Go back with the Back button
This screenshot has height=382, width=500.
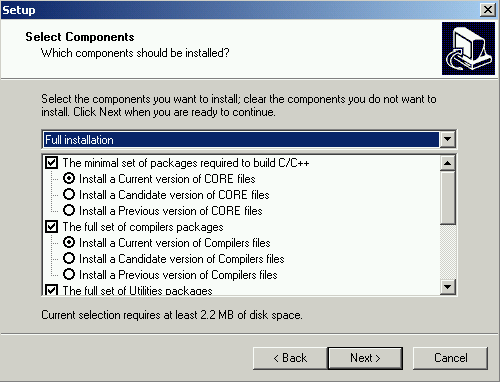pyautogui.click(x=290, y=358)
